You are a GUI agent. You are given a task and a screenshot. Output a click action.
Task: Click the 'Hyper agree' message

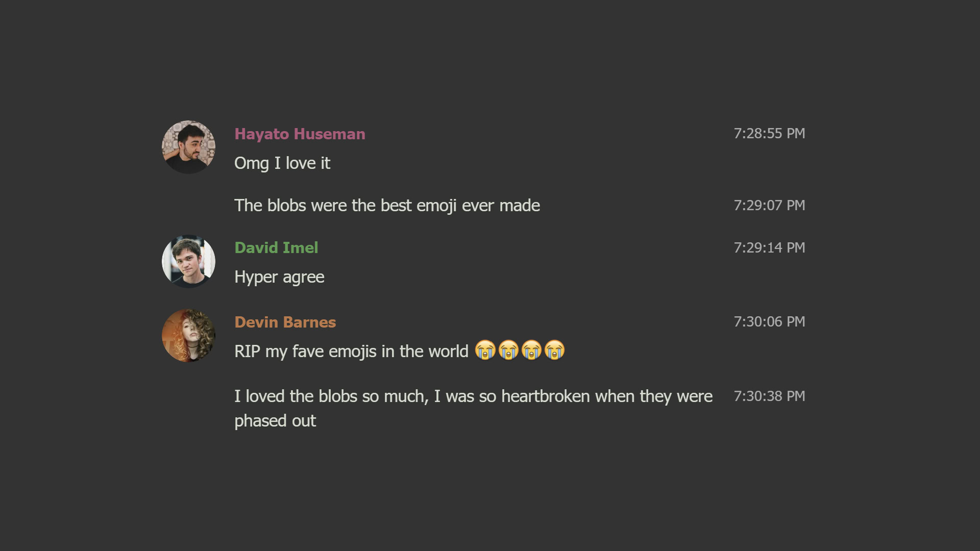(279, 277)
